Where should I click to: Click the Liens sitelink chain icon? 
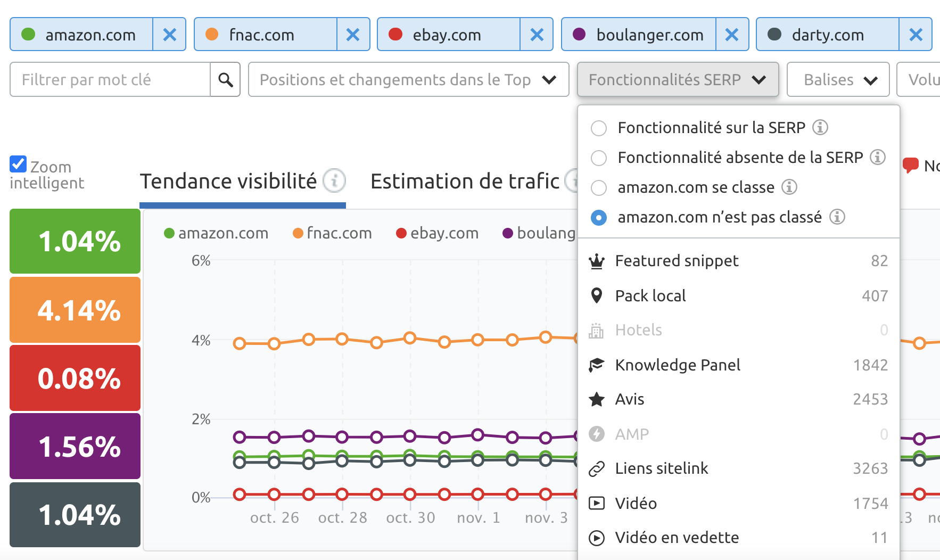coord(597,468)
